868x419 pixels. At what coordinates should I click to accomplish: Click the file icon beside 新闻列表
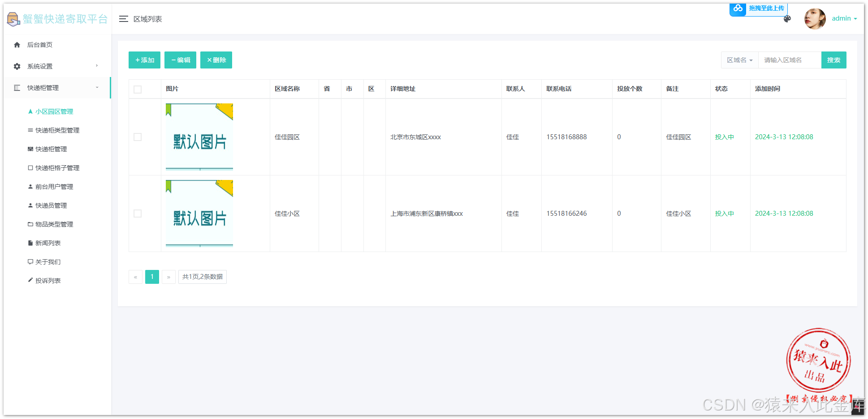click(30, 243)
